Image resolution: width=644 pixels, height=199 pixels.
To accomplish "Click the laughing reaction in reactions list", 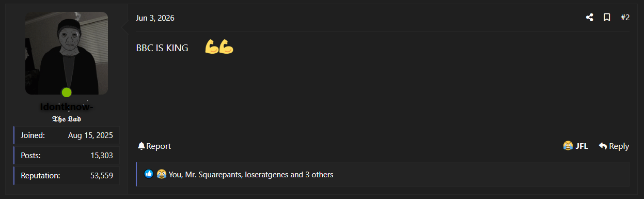I will click(162, 174).
